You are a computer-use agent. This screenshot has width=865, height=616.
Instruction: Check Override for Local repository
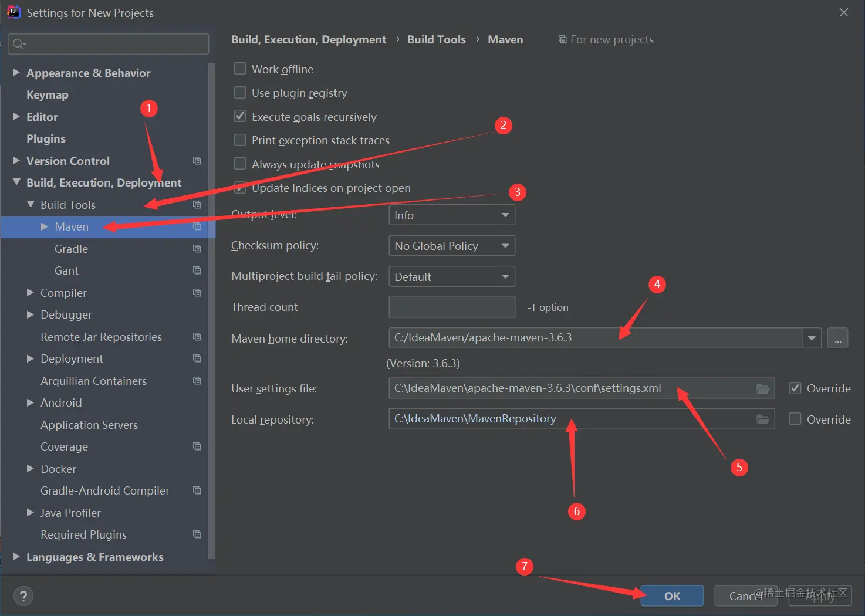pyautogui.click(x=795, y=419)
